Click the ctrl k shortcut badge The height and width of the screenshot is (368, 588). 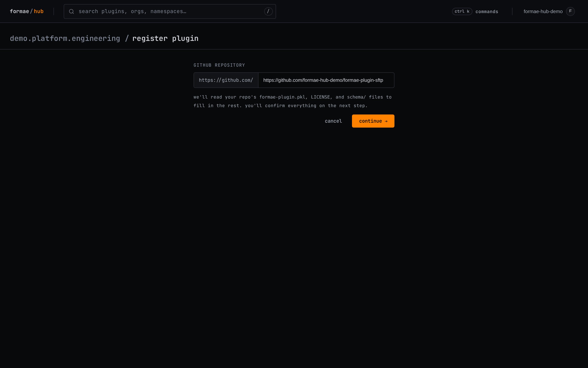pos(462,11)
